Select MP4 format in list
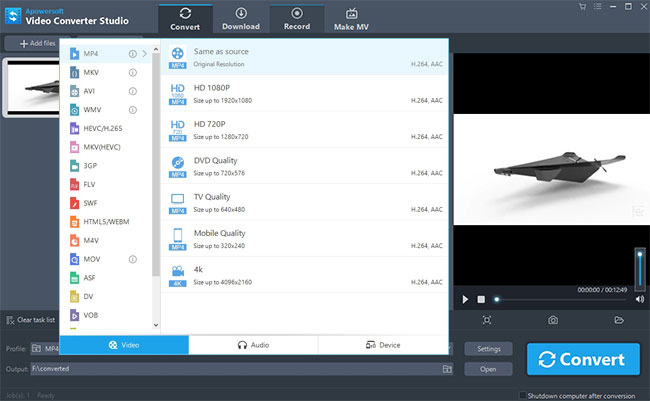Viewport: 650px width, 401px height. coord(106,54)
